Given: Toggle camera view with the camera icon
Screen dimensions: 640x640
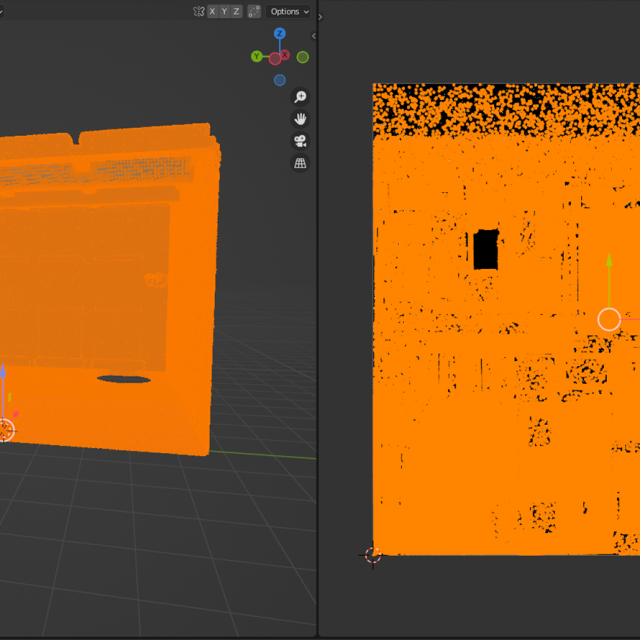Looking at the screenshot, I should click(x=300, y=141).
